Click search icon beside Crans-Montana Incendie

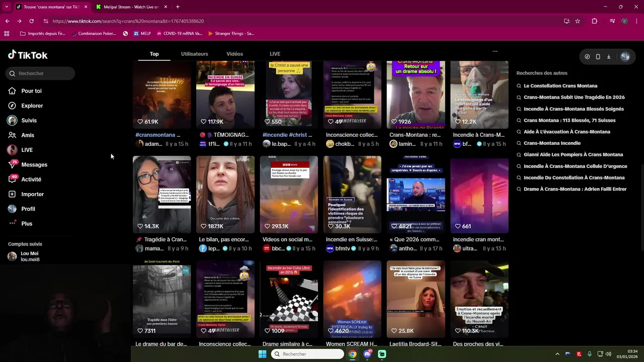tap(519, 143)
